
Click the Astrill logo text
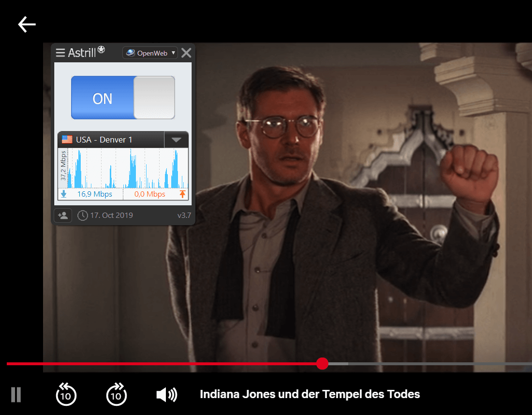point(87,52)
